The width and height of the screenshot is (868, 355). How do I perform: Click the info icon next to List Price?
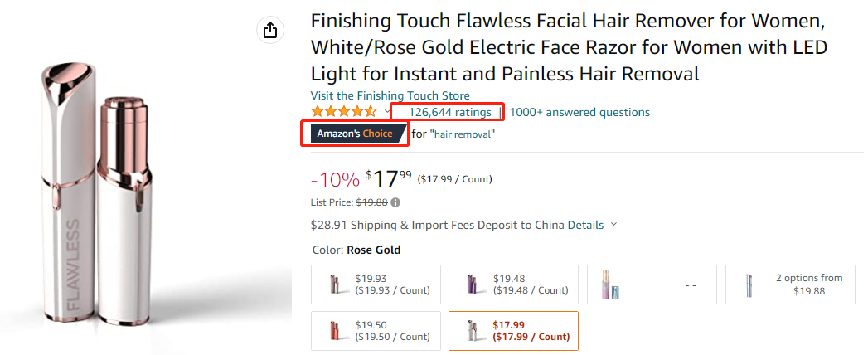tap(395, 202)
